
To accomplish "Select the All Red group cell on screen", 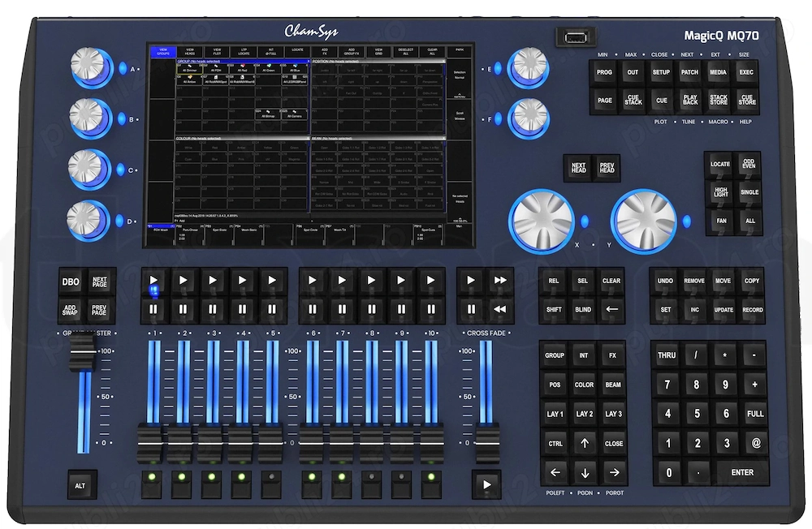I will tap(242, 68).
